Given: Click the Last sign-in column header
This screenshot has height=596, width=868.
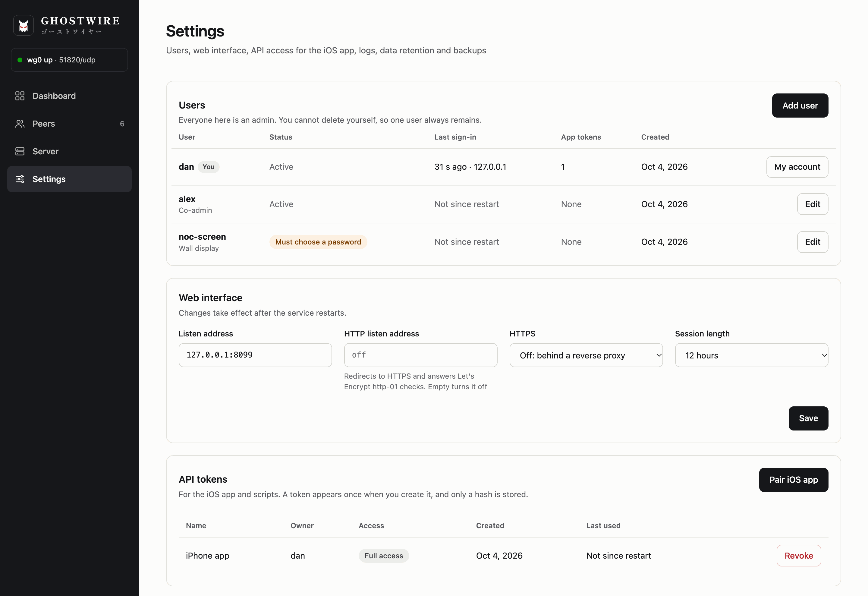Looking at the screenshot, I should pos(455,137).
